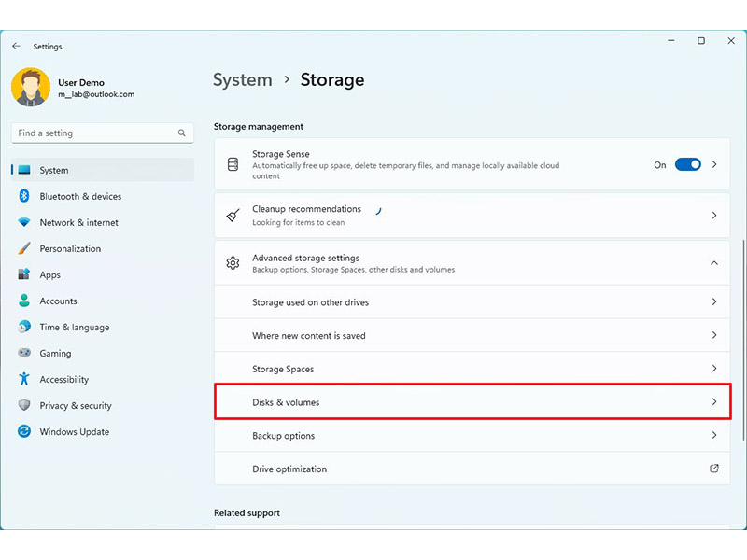Click the Personalization paintbrush icon
This screenshot has height=560, width=747.
[x=24, y=248]
